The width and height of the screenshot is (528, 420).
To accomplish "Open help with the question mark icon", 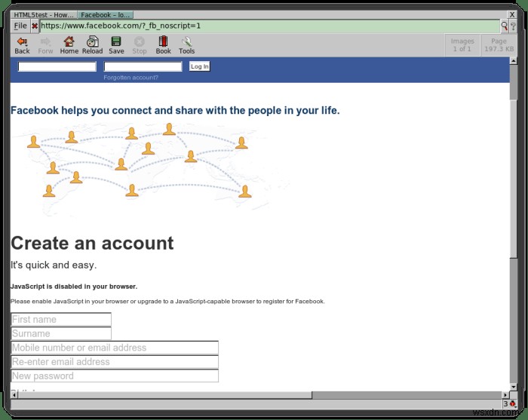I will (x=513, y=26).
